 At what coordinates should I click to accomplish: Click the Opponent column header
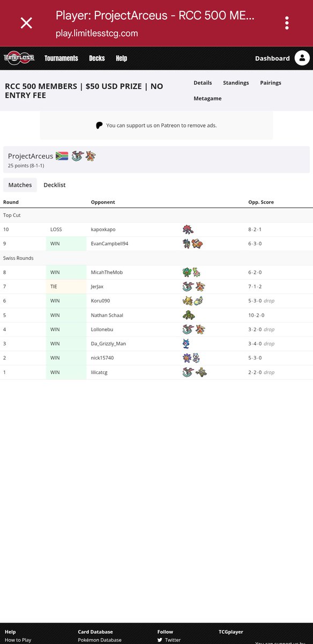[x=103, y=202]
